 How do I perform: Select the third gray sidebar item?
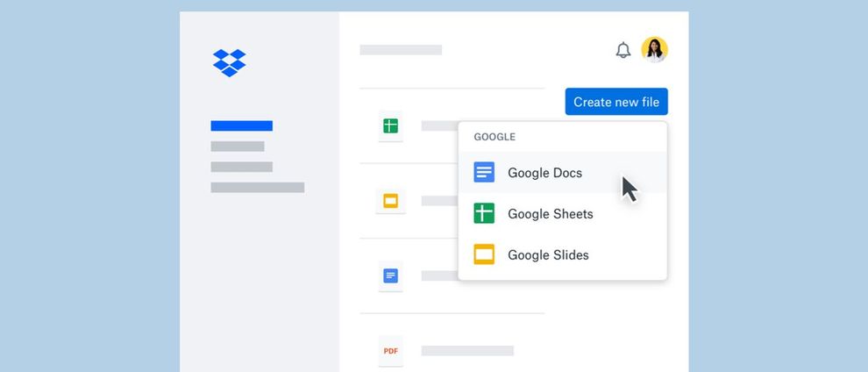[x=241, y=167]
